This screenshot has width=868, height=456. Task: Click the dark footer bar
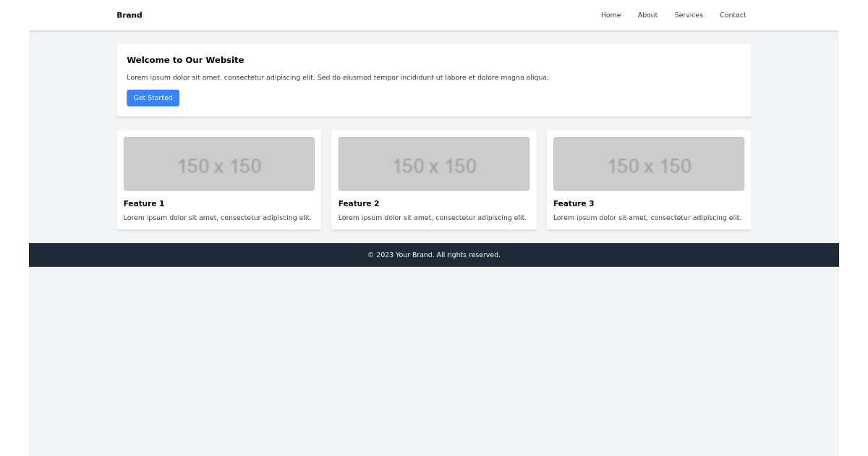(109, 254)
